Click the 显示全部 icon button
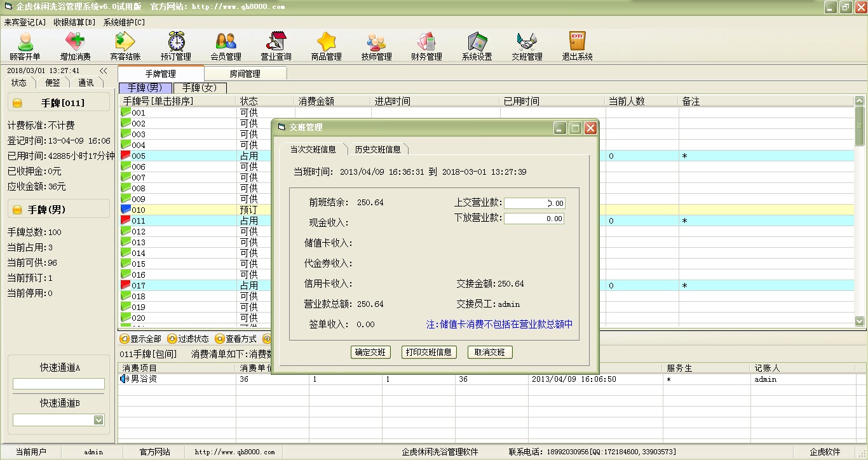The width and height of the screenshot is (868, 460). pyautogui.click(x=140, y=339)
